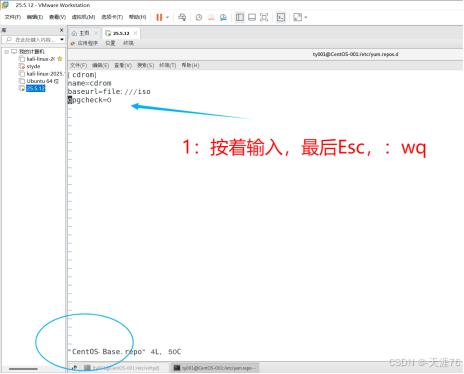The height and width of the screenshot is (374, 464).
Task: Click the baseurl=file:///iso line
Action: 109,91
